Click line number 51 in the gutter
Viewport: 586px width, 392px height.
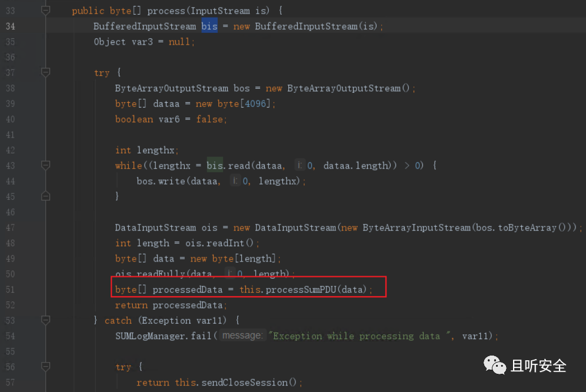(11, 289)
